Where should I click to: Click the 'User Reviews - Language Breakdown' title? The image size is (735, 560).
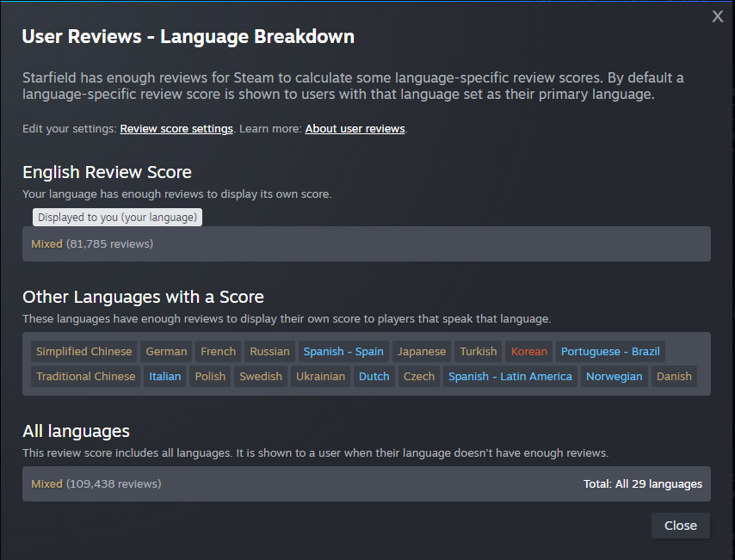point(188,36)
